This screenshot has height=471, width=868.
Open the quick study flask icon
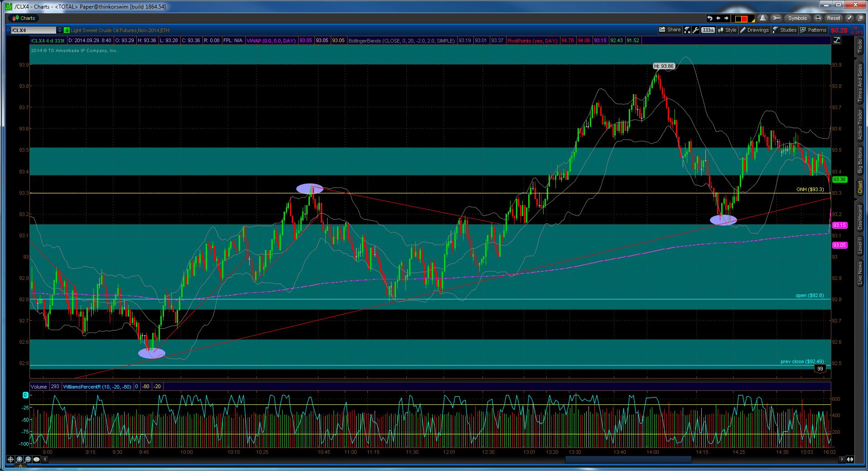688,30
